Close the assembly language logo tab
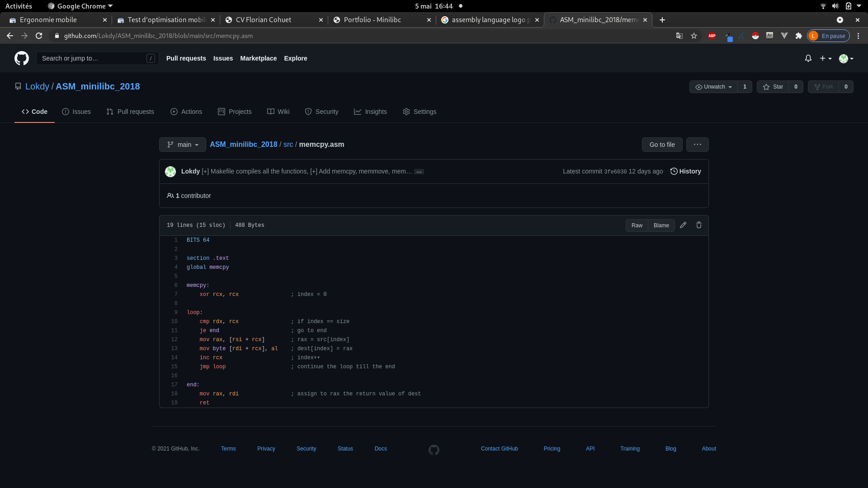Image resolution: width=868 pixels, height=488 pixels. pos(537,20)
